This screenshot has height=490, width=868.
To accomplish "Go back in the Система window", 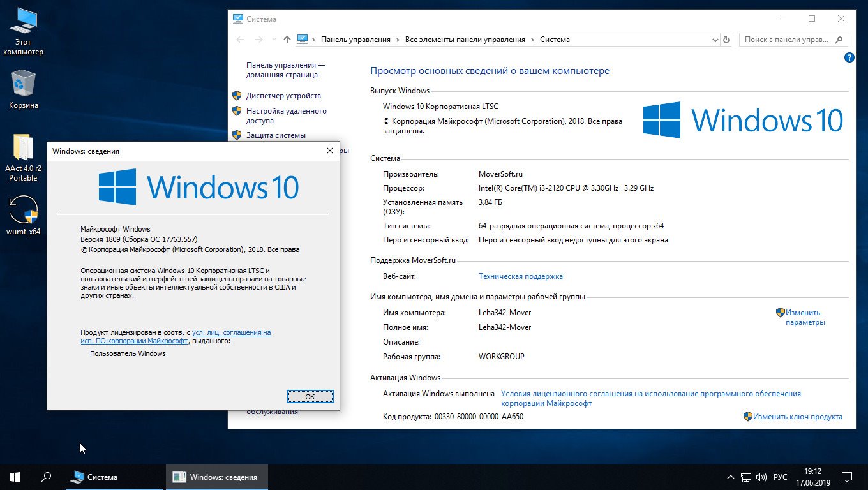I will tap(240, 40).
